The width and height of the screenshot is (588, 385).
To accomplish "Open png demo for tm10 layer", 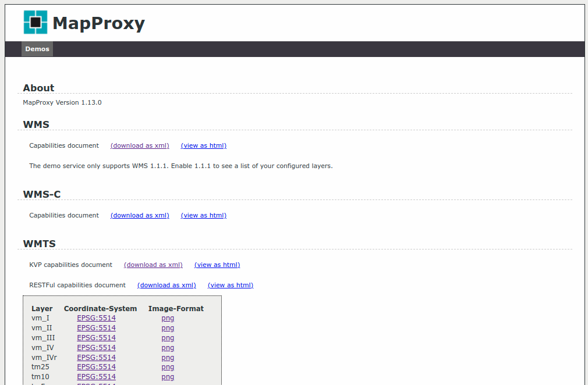I will click(x=168, y=377).
